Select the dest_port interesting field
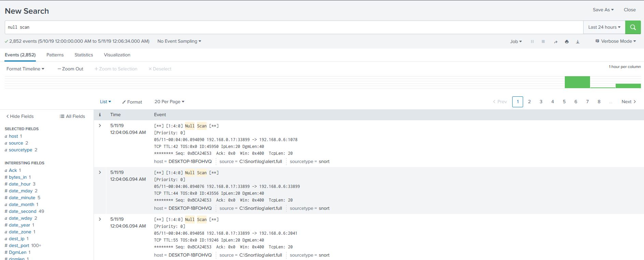Screen dimensions: 644x260 pyautogui.click(x=19, y=246)
